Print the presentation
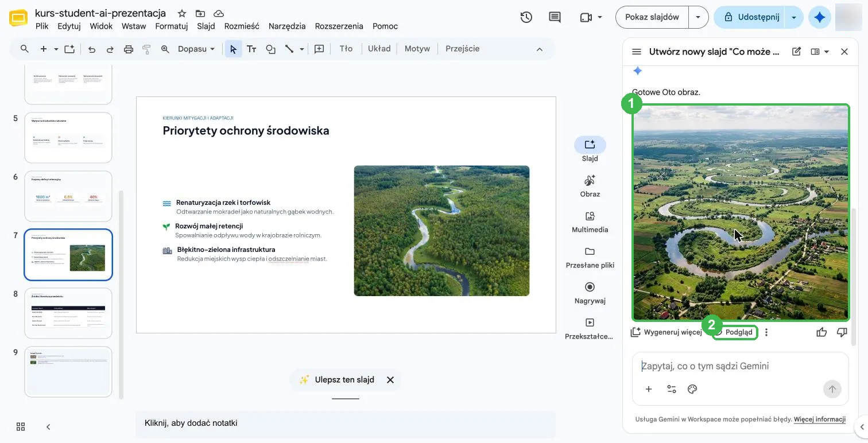This screenshot has height=443, width=868. tap(129, 49)
